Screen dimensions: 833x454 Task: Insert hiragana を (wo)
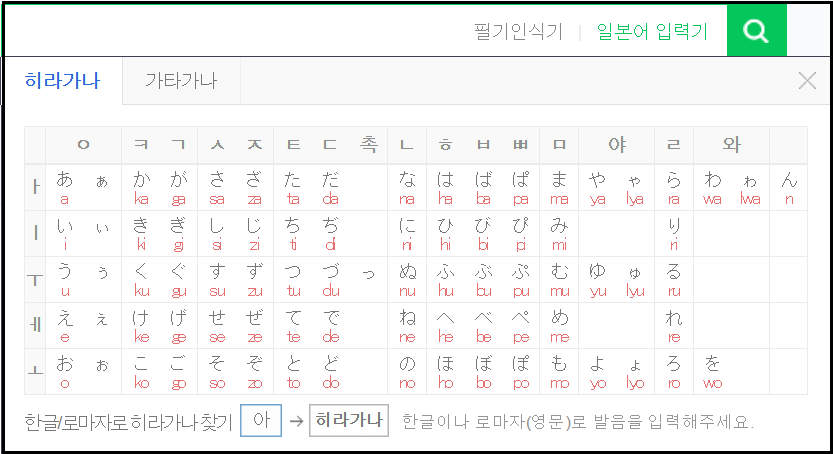point(712,372)
